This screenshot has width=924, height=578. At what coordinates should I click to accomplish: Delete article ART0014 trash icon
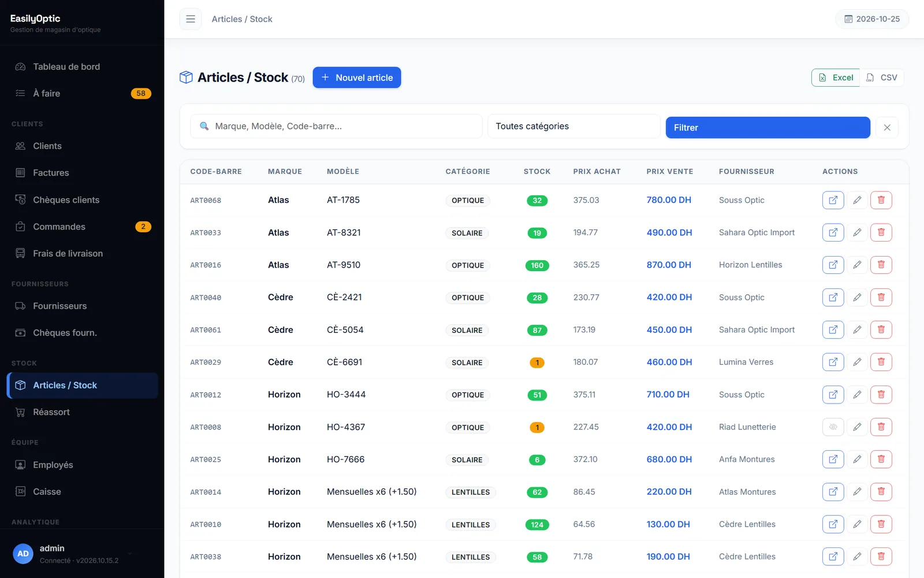[x=881, y=492]
